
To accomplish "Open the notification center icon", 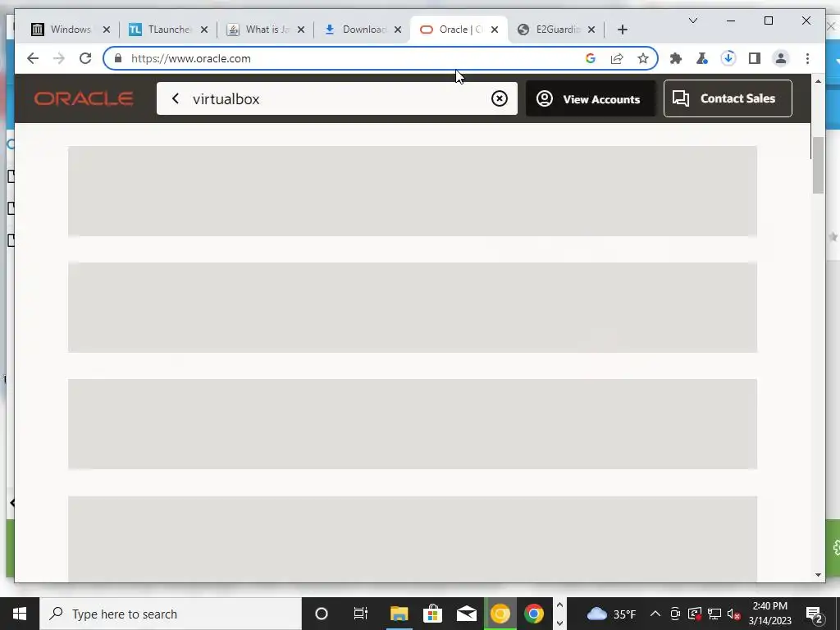I will click(x=815, y=614).
